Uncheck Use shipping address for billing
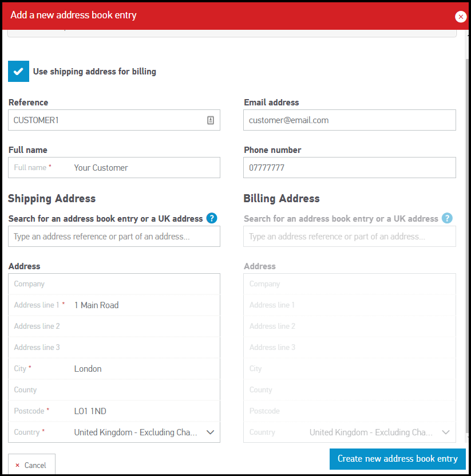Screen dimensions: 471x476 click(x=18, y=72)
